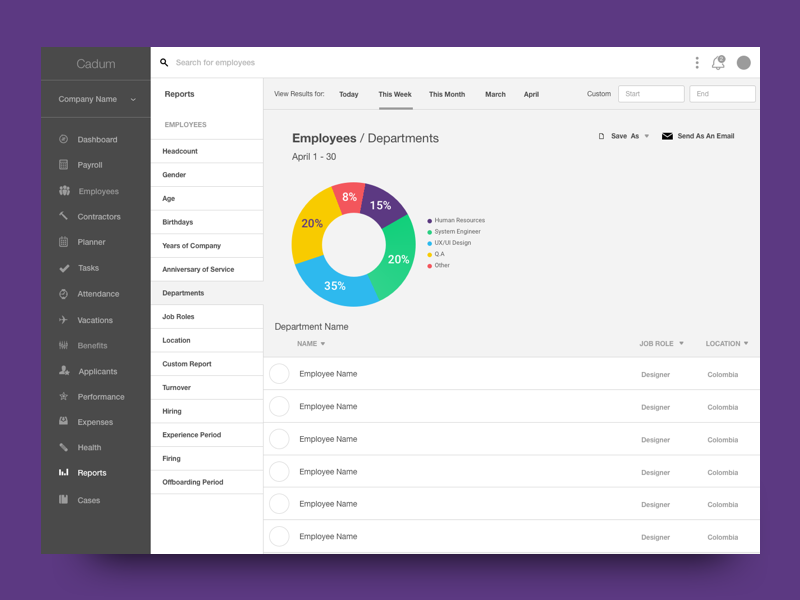Open the Custom Report item
Screen dimensions: 800x600
click(207, 364)
